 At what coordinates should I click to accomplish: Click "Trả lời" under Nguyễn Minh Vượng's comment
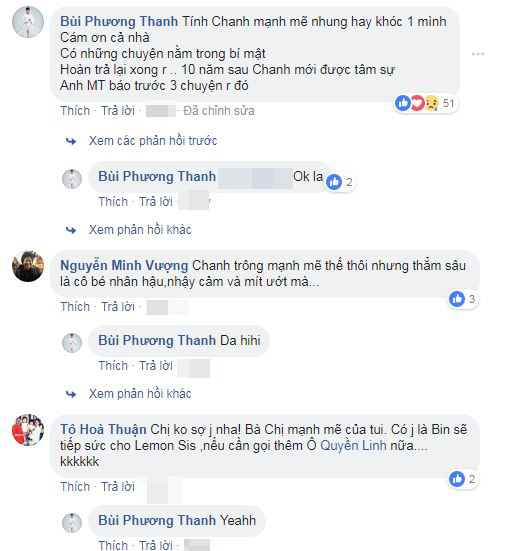tap(118, 306)
